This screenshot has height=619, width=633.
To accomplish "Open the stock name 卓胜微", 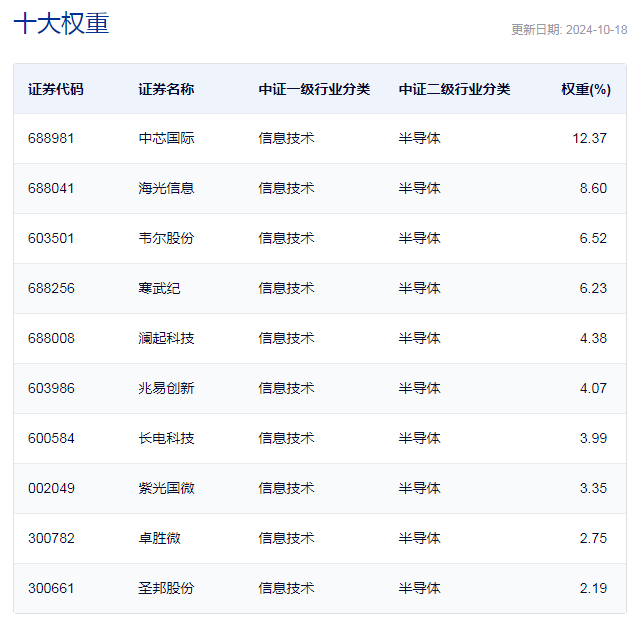I will [x=159, y=538].
